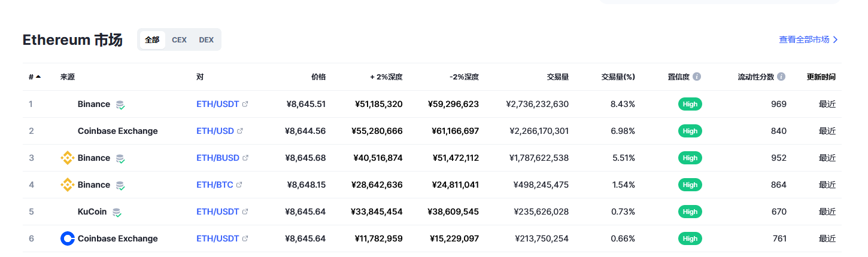Sort by 交易量 column header

pos(557,77)
